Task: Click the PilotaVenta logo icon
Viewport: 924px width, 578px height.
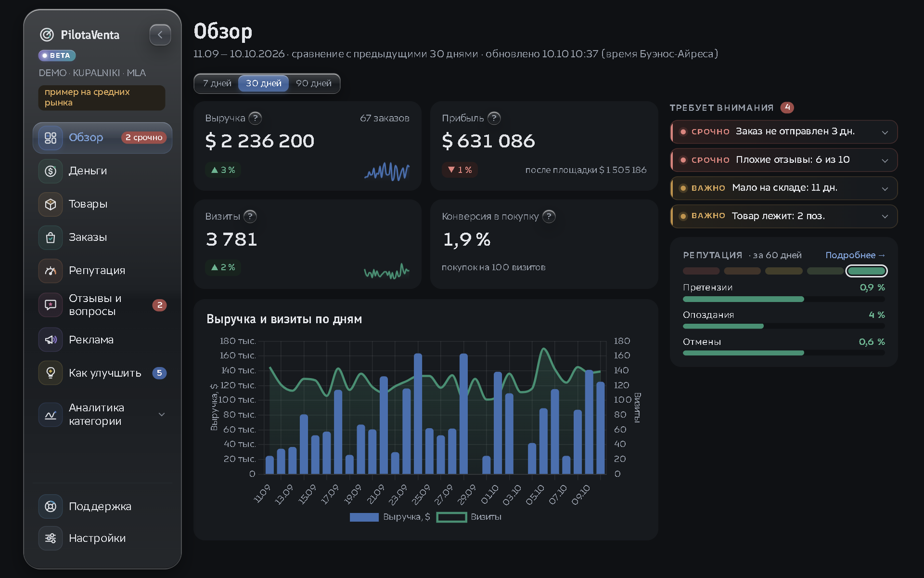Action: click(x=47, y=35)
